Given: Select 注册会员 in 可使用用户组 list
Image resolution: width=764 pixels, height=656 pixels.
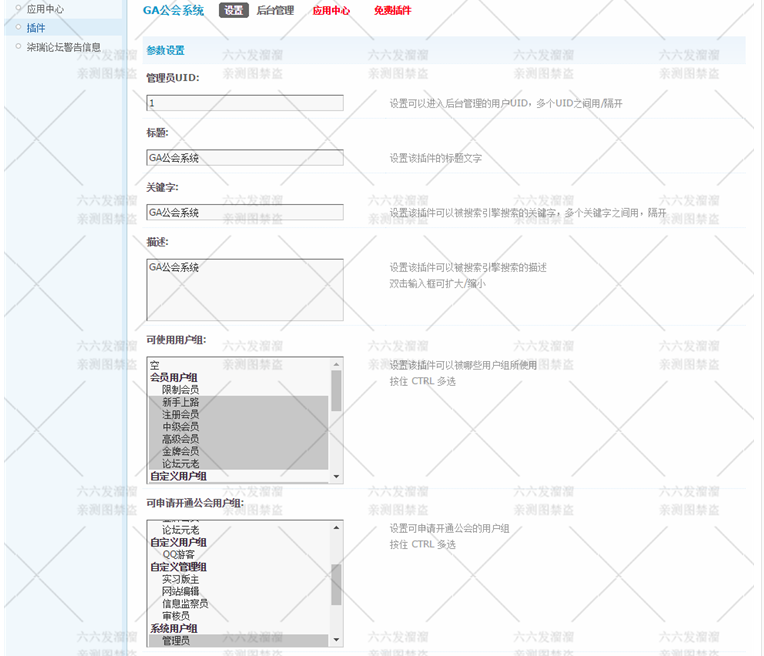Looking at the screenshot, I should tap(239, 414).
